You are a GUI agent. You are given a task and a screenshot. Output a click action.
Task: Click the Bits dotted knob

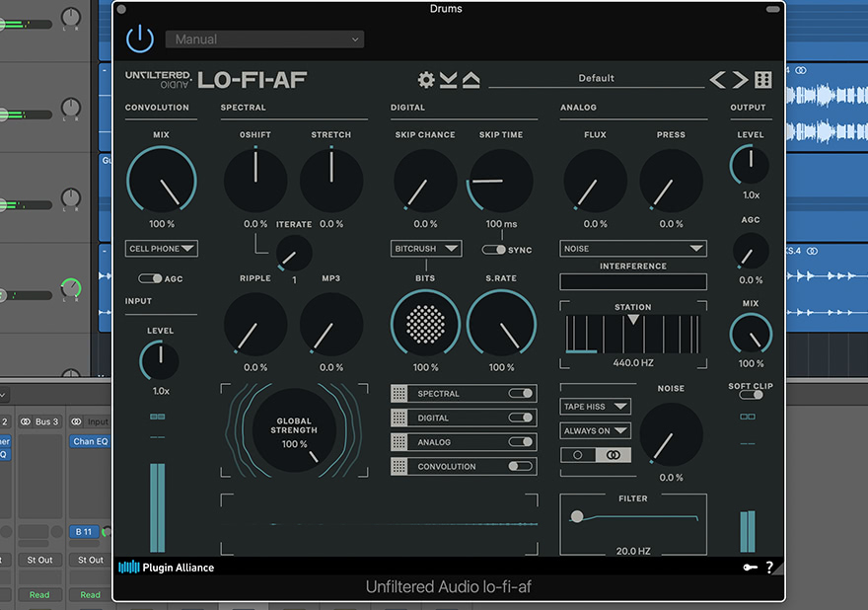pyautogui.click(x=425, y=324)
